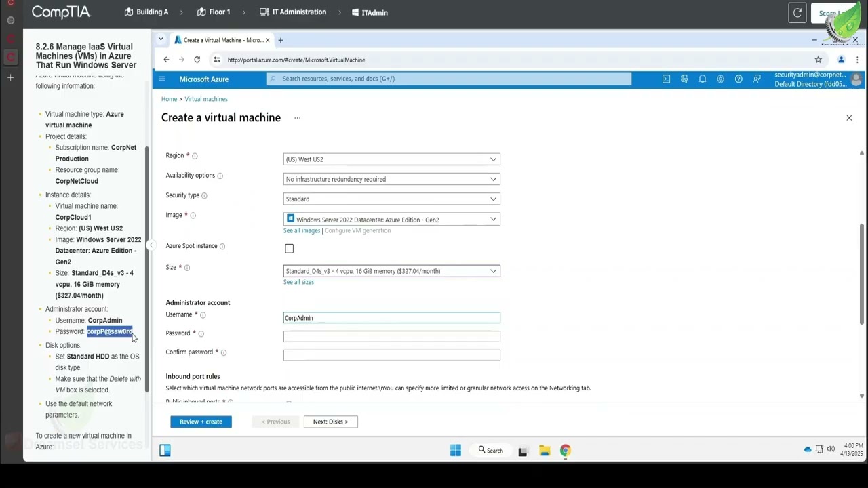The width and height of the screenshot is (868, 488).
Task: Click the browser address bar URL
Action: (x=296, y=60)
